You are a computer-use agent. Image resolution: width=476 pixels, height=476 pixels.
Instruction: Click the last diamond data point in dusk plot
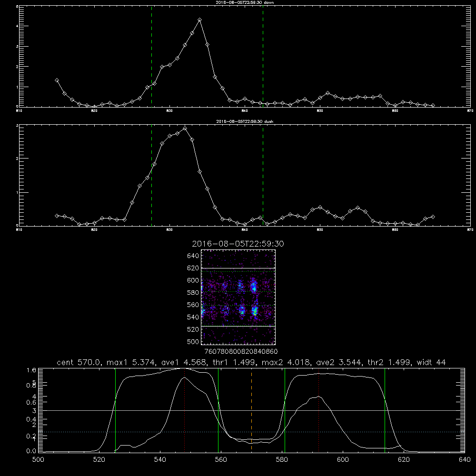(x=433, y=217)
